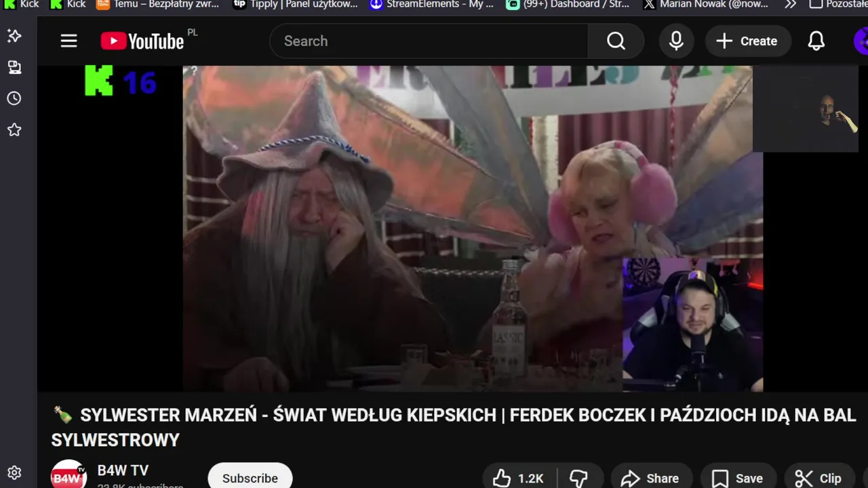Save the video to a playlist

tap(737, 478)
